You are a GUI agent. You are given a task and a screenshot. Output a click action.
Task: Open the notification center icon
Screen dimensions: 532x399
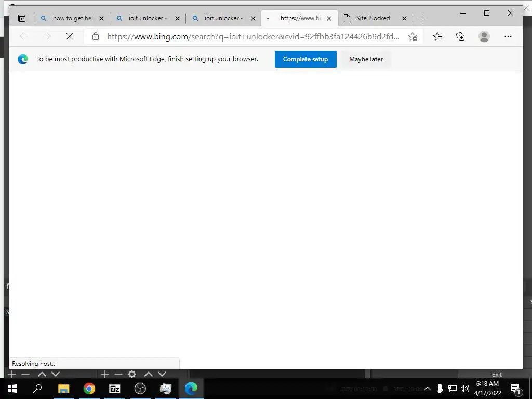point(516,389)
